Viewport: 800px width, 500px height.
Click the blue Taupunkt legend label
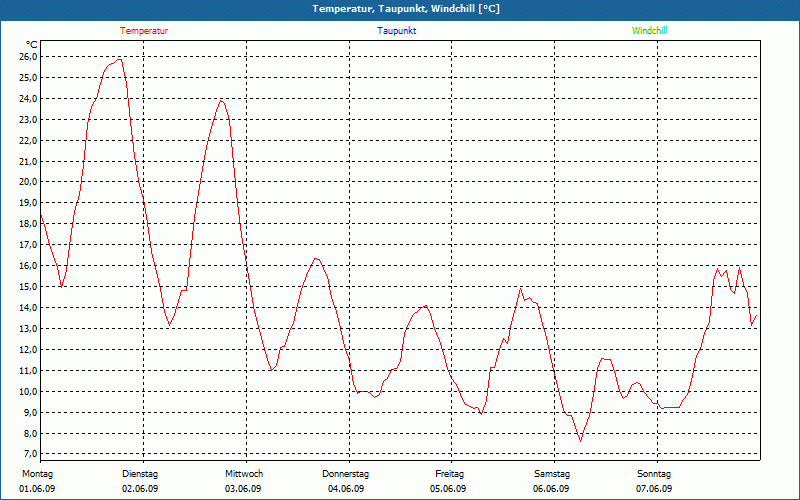click(396, 31)
